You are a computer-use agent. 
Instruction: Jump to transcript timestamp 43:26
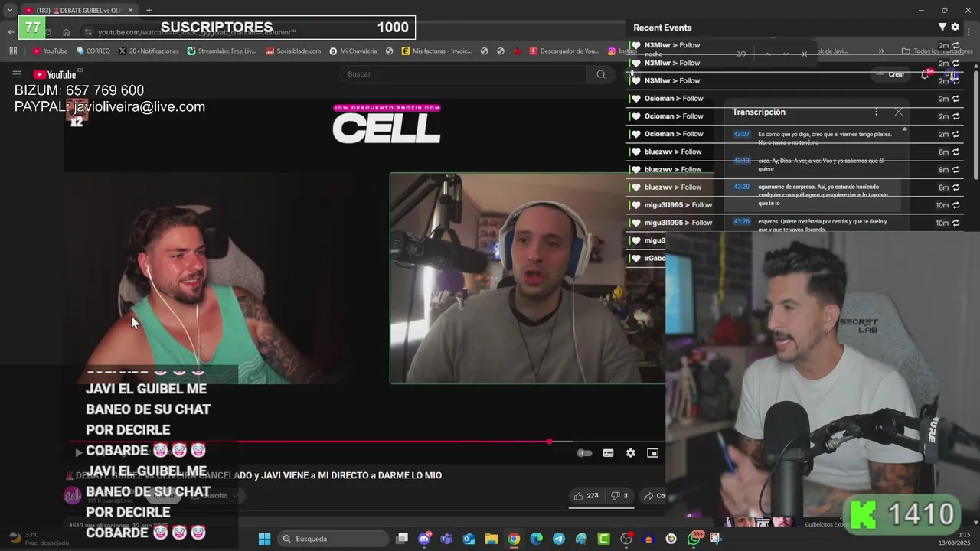point(741,222)
